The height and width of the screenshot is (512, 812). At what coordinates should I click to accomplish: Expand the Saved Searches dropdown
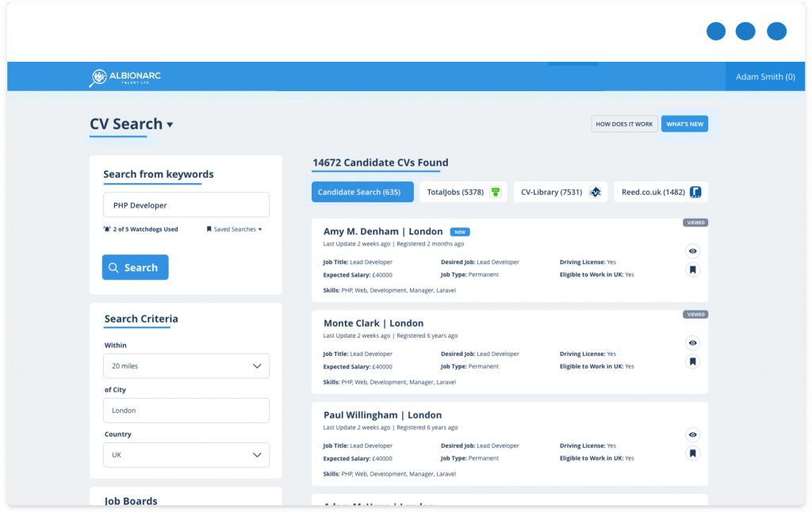234,229
